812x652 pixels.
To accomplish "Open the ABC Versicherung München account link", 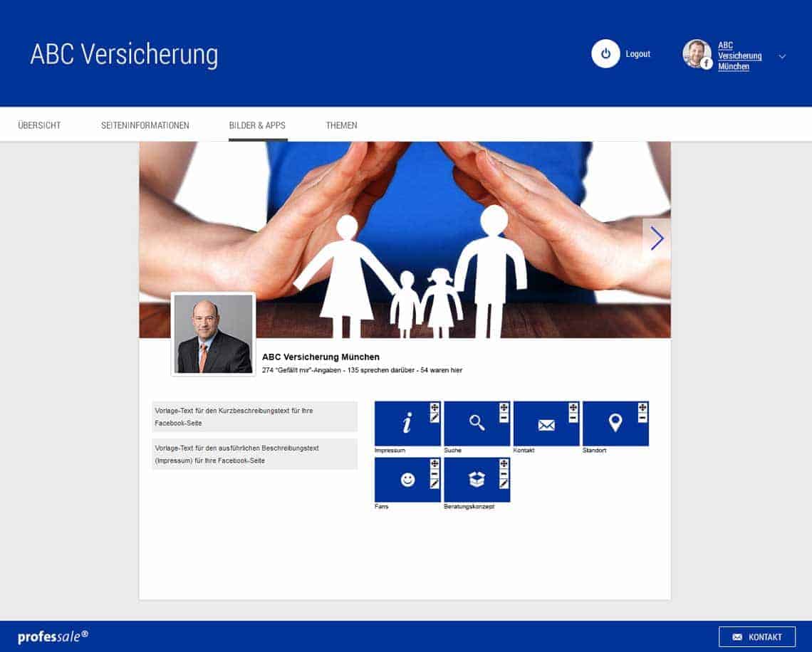I will [x=739, y=56].
